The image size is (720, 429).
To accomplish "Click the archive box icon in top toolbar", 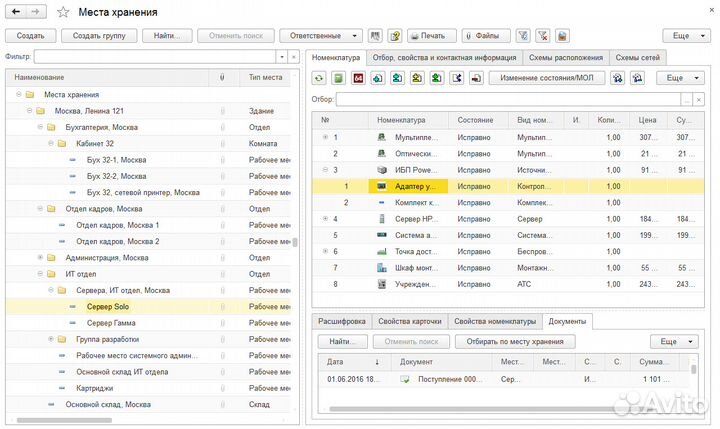I will 562,35.
